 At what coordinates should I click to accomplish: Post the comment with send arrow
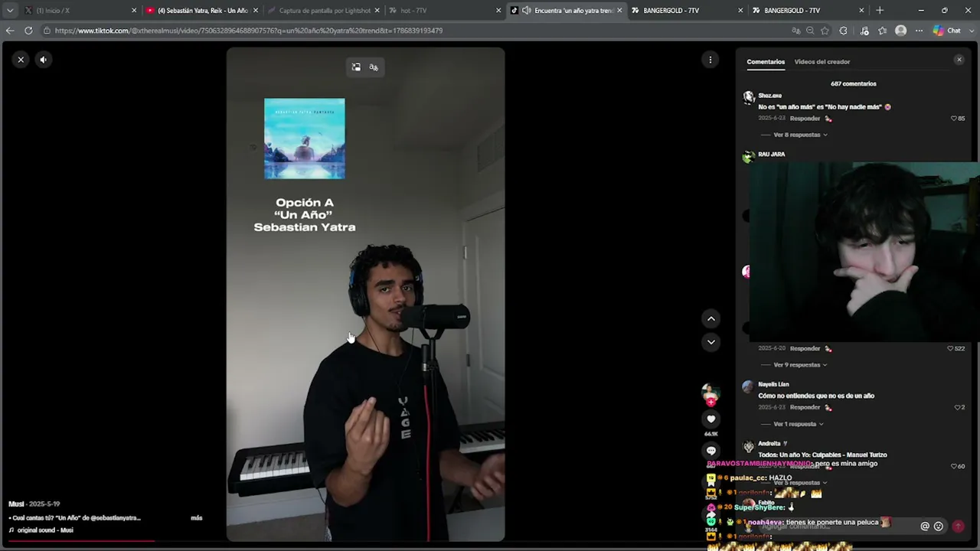click(x=958, y=527)
